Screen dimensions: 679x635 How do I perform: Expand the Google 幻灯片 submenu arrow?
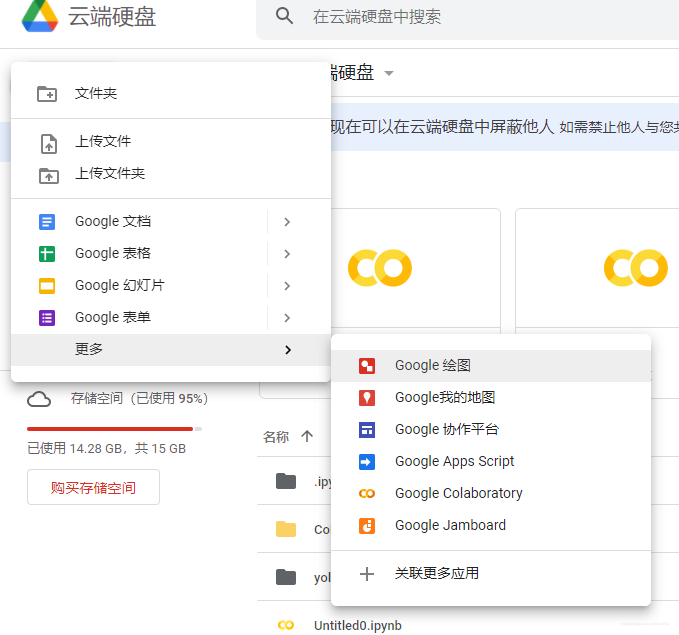(287, 286)
